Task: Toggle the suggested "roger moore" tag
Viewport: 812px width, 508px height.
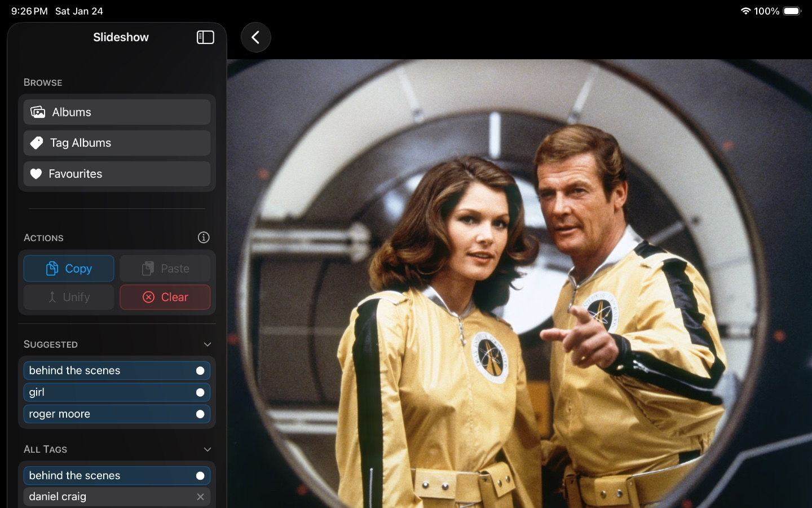Action: point(117,414)
